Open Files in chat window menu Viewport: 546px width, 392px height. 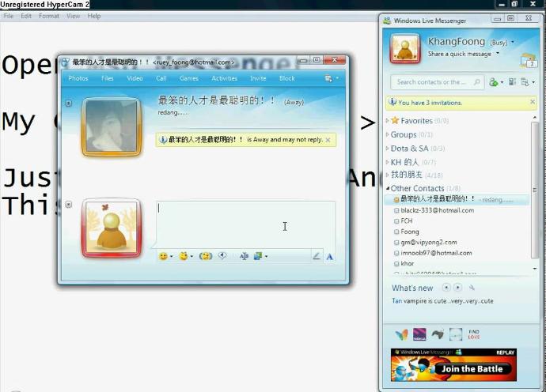pos(108,78)
